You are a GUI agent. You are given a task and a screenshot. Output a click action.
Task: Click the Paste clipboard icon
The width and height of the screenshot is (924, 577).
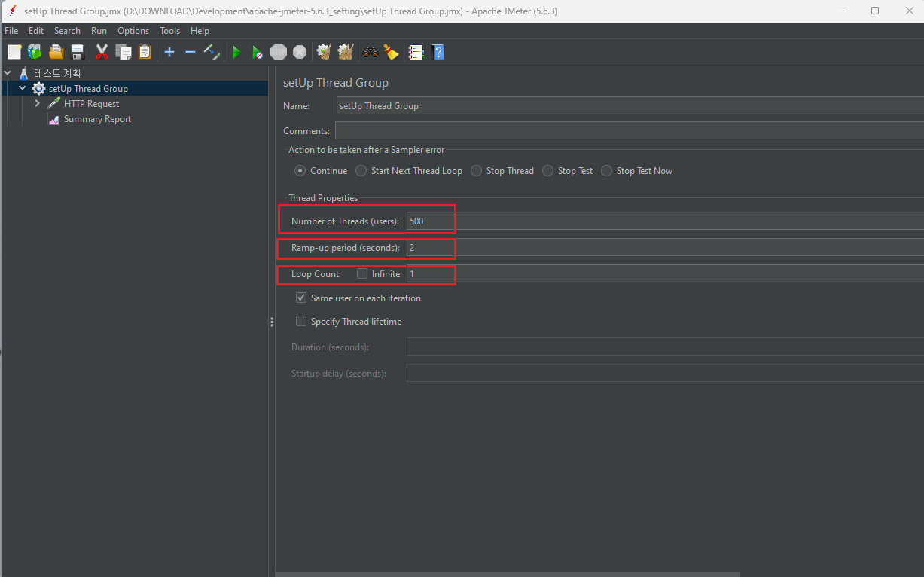point(145,52)
